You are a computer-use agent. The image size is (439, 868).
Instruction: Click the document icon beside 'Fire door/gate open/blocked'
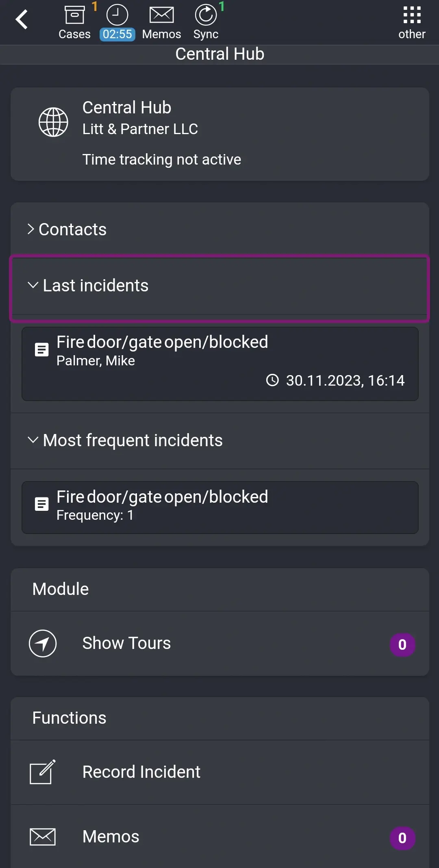(x=41, y=349)
